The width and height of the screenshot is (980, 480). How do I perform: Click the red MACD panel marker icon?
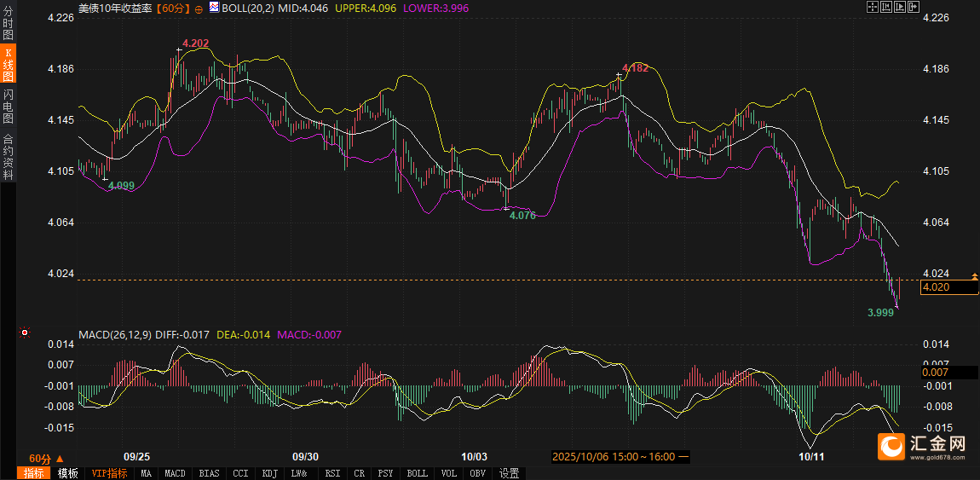[24, 333]
